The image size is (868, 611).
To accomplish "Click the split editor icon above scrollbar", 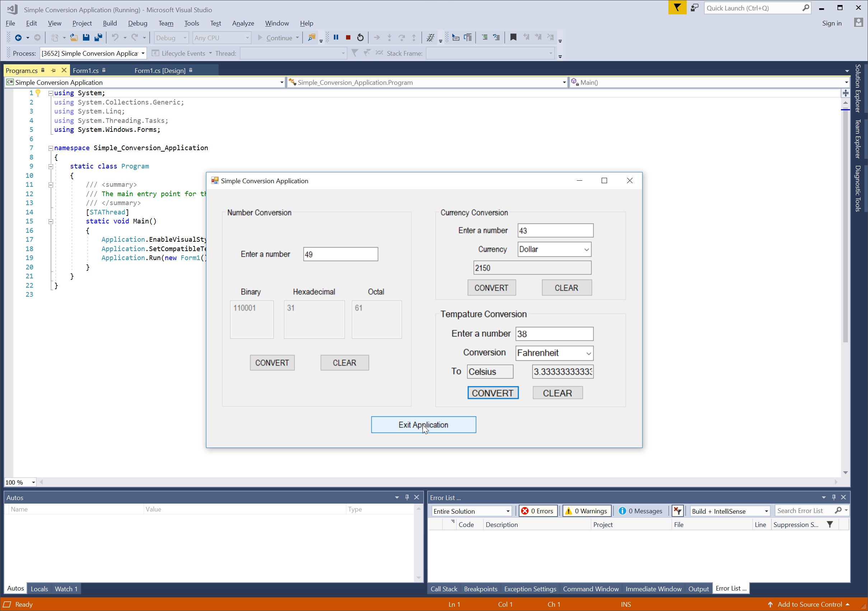I will pyautogui.click(x=846, y=93).
